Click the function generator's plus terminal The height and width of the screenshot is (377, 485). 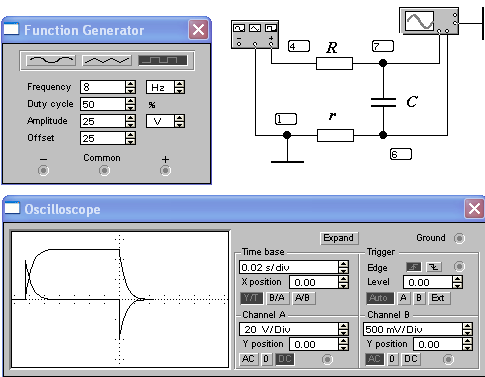(x=165, y=170)
